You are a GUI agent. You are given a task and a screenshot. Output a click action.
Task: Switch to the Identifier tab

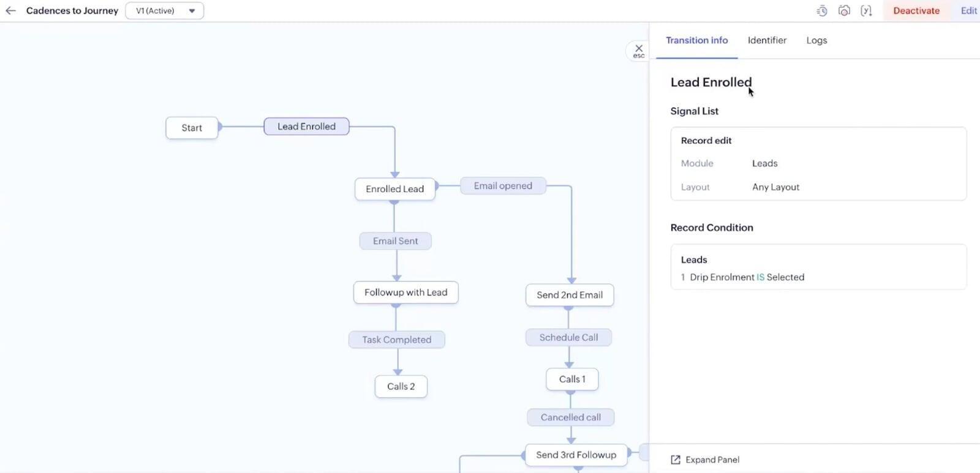[767, 40]
